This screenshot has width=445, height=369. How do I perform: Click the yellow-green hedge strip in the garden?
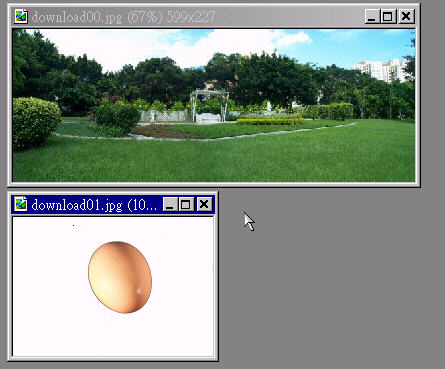[270, 122]
